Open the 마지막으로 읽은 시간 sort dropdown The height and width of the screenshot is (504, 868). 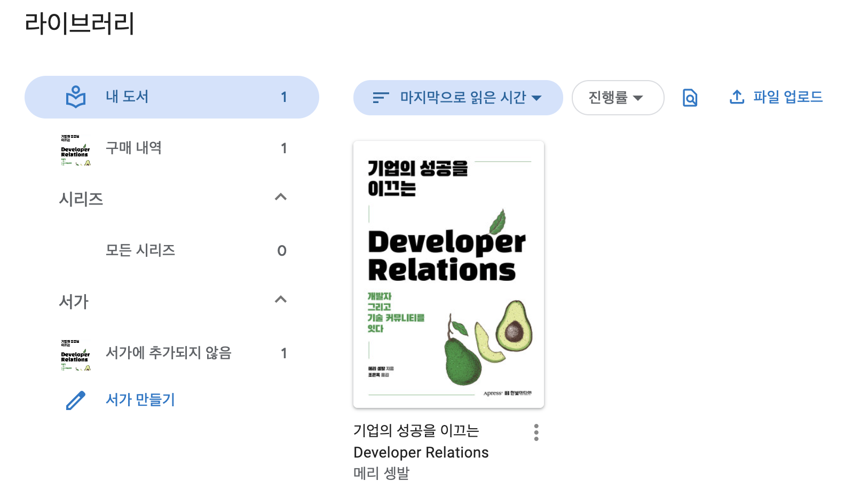pos(458,98)
